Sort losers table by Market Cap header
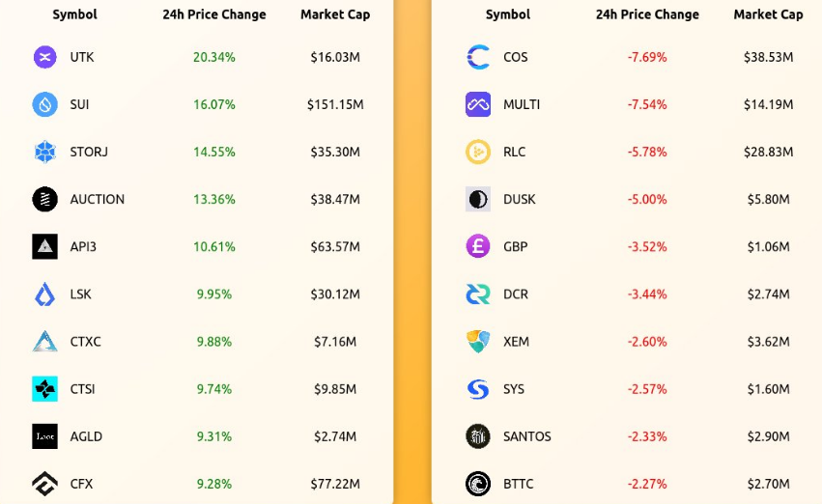Screen dimensions: 822x504 [768, 14]
